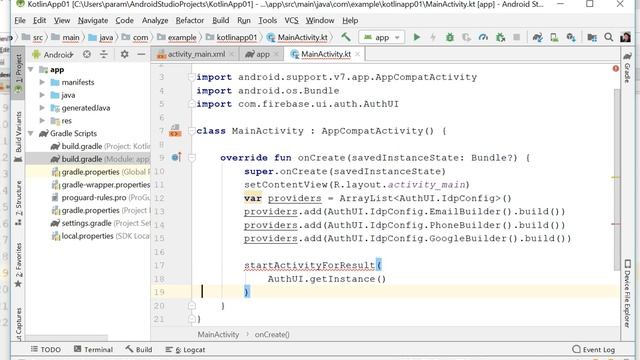Screen dimensions: 640x360
Task: Toggle the Build Variants side panel
Action: (18, 137)
